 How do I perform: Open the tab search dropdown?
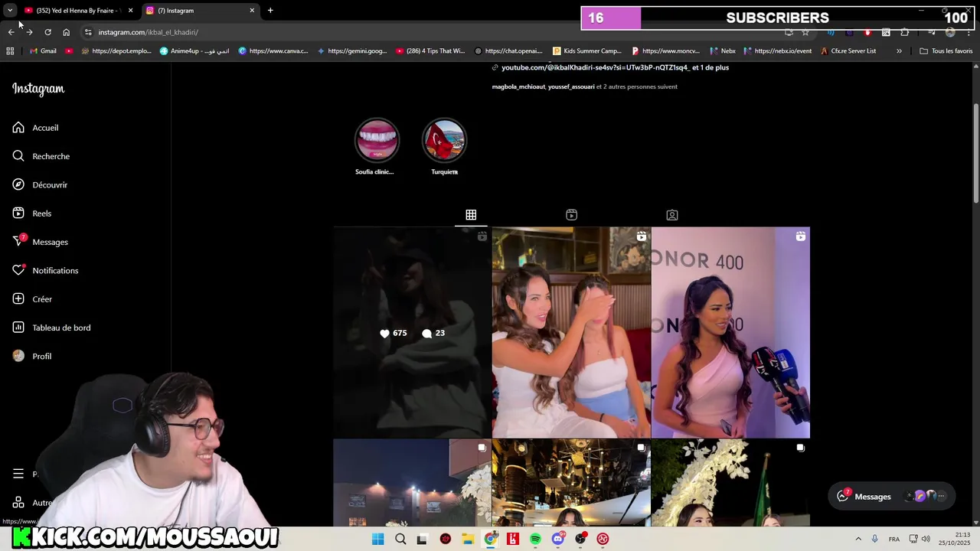pyautogui.click(x=10, y=11)
